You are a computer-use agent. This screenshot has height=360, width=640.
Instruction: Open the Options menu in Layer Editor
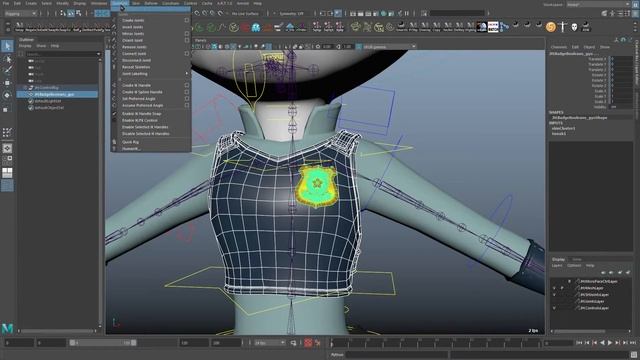[x=574, y=265]
